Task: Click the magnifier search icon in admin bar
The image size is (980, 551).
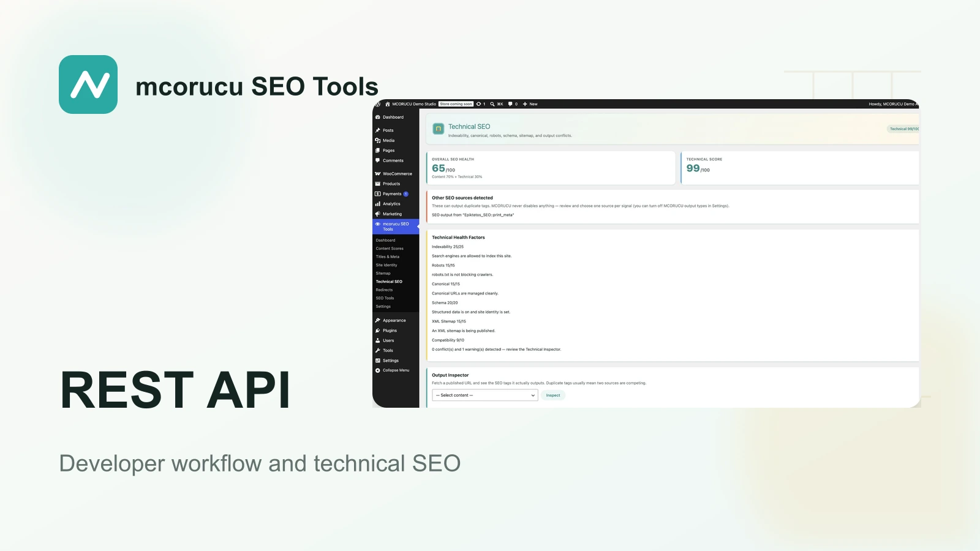Action: click(x=492, y=104)
